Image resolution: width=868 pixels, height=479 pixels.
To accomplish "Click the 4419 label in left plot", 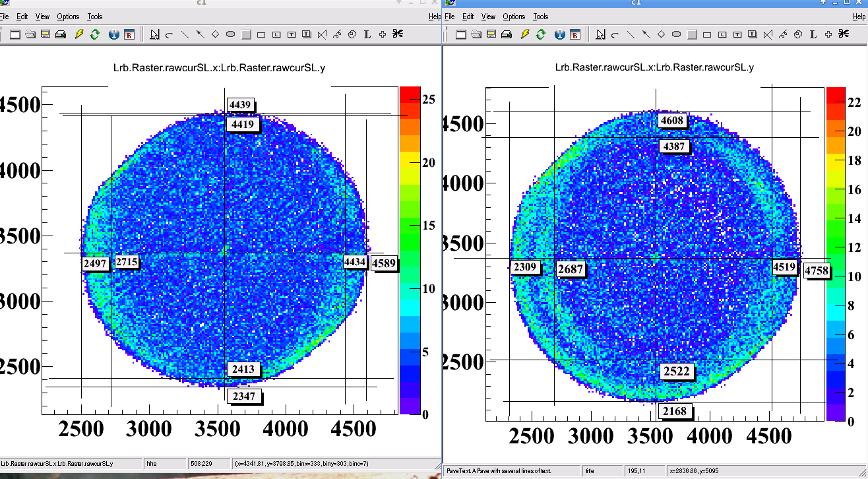I will (x=243, y=124).
